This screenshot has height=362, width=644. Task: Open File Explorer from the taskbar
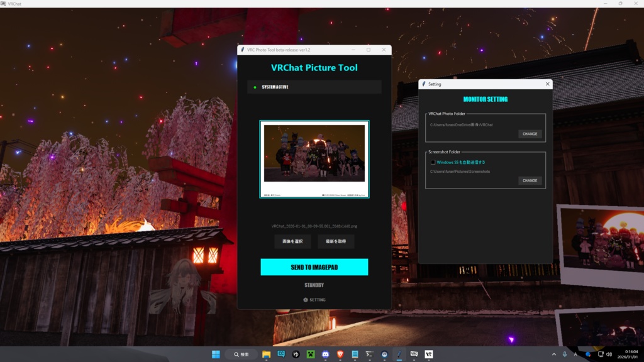point(266,355)
